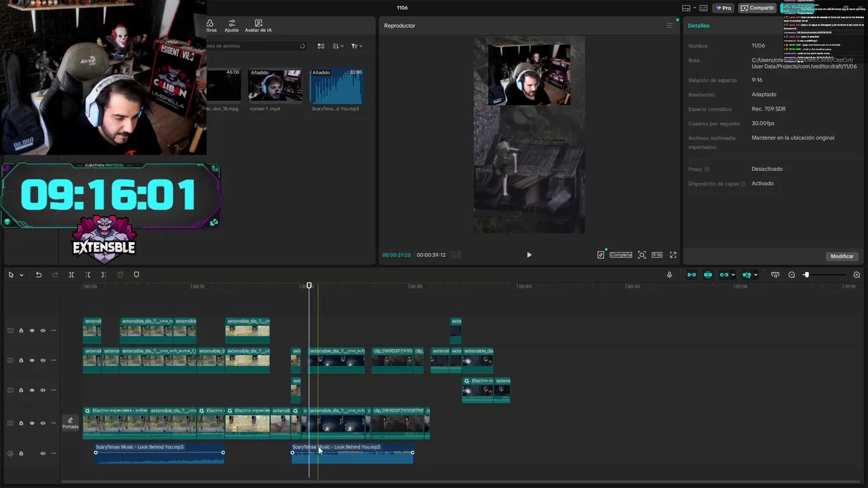Image resolution: width=868 pixels, height=488 pixels.
Task: Expand the selection tool dropdown arrow
Action: 21,275
